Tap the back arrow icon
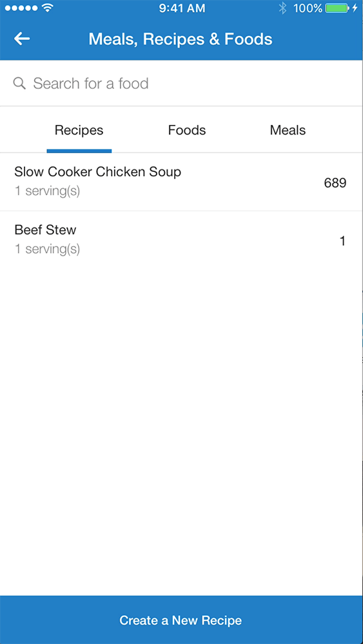The image size is (363, 644). (22, 39)
